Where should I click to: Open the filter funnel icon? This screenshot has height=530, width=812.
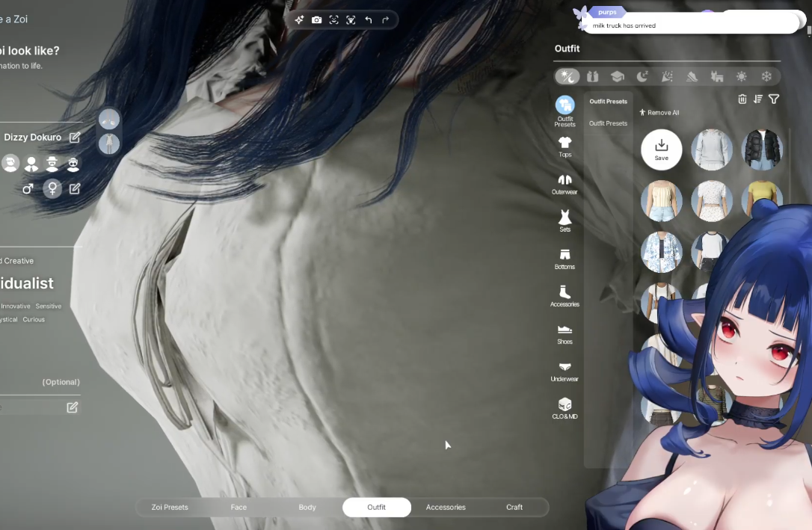[x=774, y=99]
